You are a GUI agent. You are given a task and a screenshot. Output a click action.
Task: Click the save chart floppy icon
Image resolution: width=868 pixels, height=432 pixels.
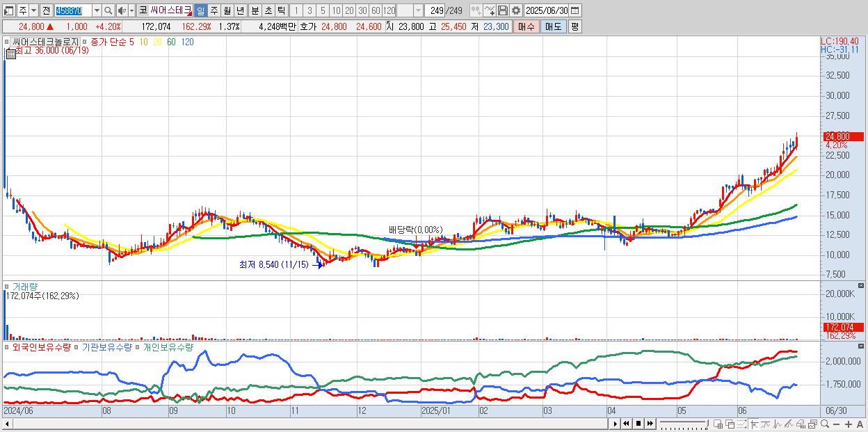503,10
